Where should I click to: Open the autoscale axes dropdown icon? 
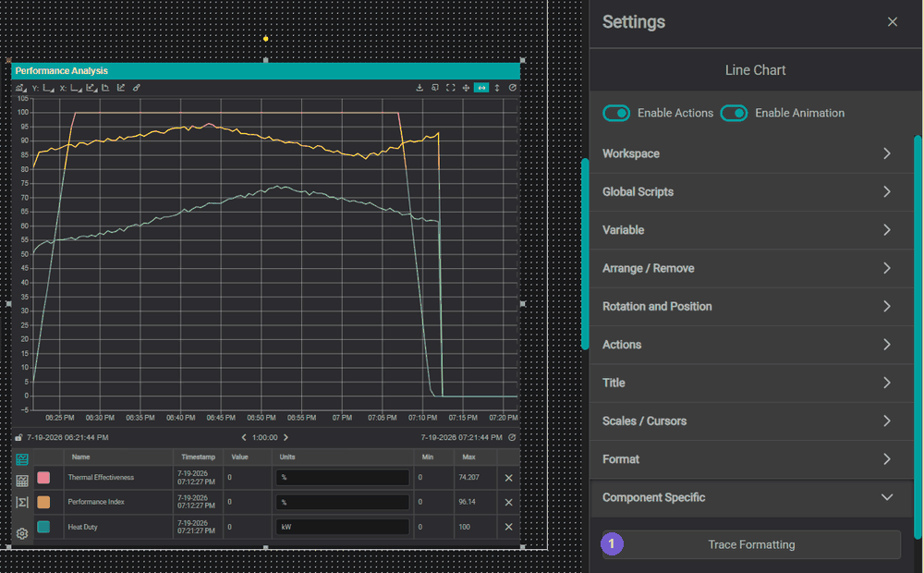[91, 88]
